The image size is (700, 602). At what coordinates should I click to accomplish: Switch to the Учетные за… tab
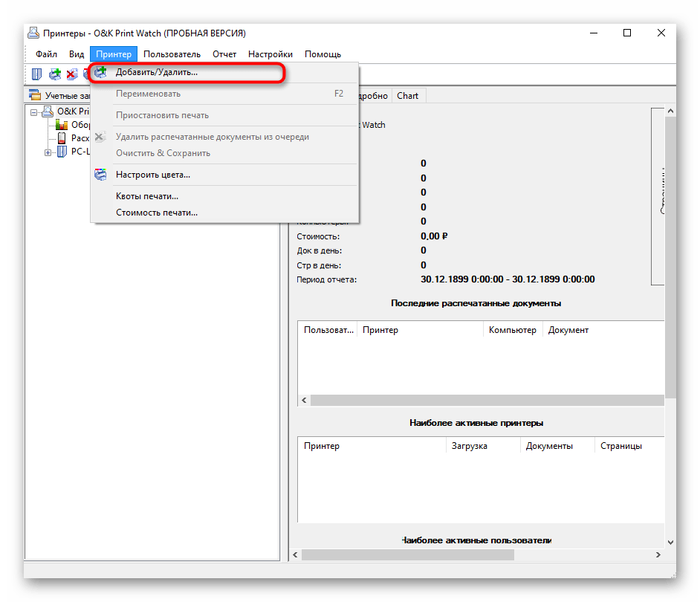click(59, 96)
